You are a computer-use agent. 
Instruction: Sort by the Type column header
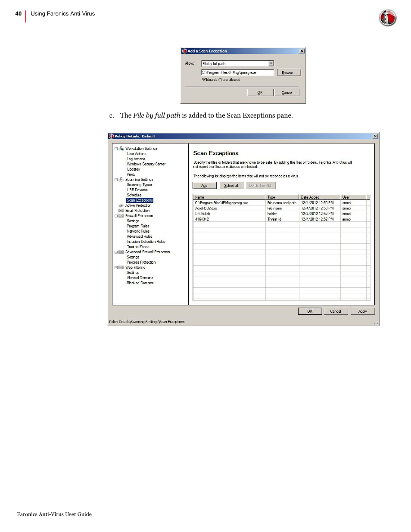282,197
